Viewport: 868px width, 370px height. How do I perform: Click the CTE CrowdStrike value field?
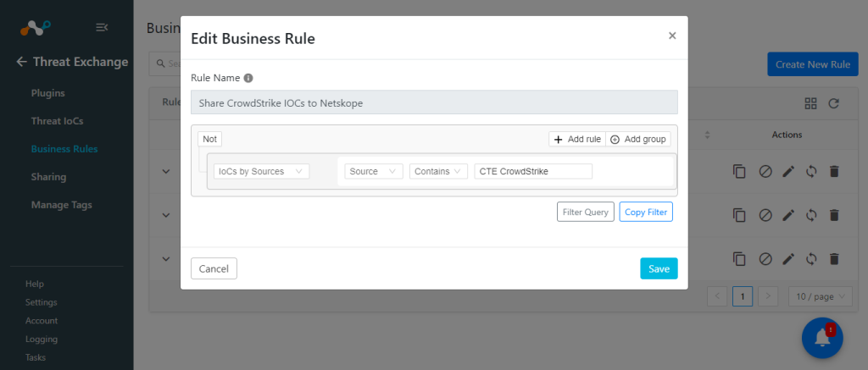(x=533, y=171)
